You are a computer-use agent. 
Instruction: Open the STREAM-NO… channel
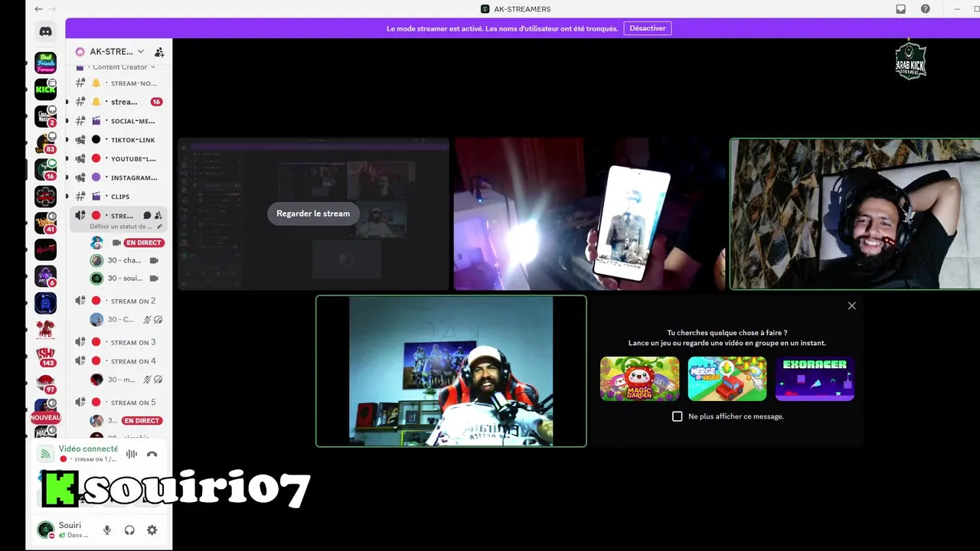119,83
